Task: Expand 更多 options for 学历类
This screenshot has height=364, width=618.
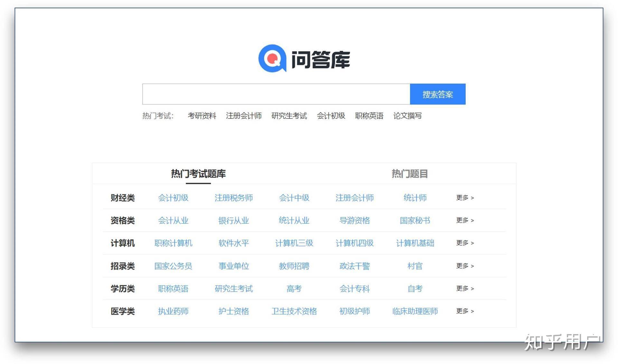Action: [x=464, y=288]
